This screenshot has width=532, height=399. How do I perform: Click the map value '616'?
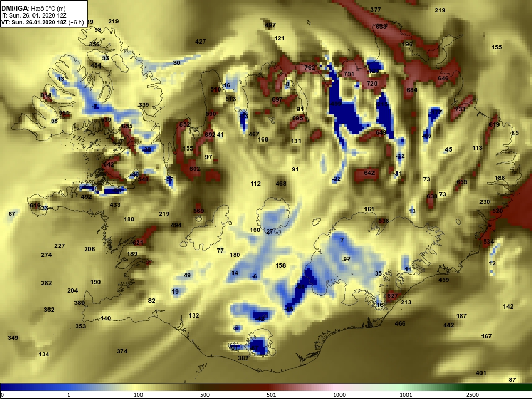pos(35,205)
